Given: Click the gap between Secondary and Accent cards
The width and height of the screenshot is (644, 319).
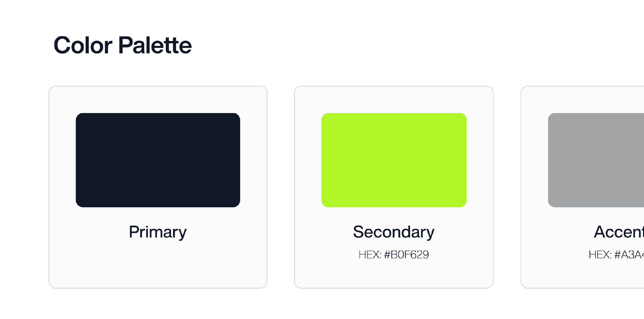Looking at the screenshot, I should pos(507,187).
